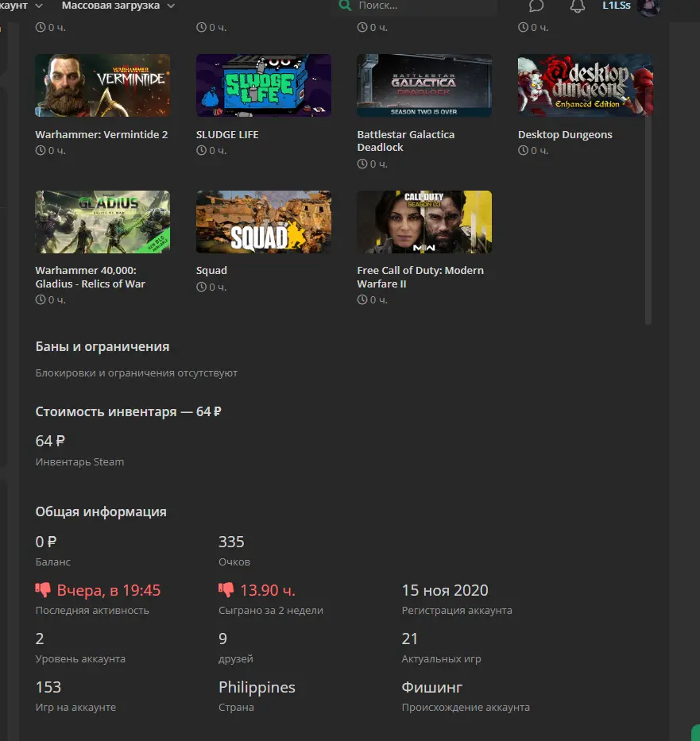This screenshot has height=741, width=700.
Task: Open the L1LSs username menu
Action: pyautogui.click(x=616, y=6)
